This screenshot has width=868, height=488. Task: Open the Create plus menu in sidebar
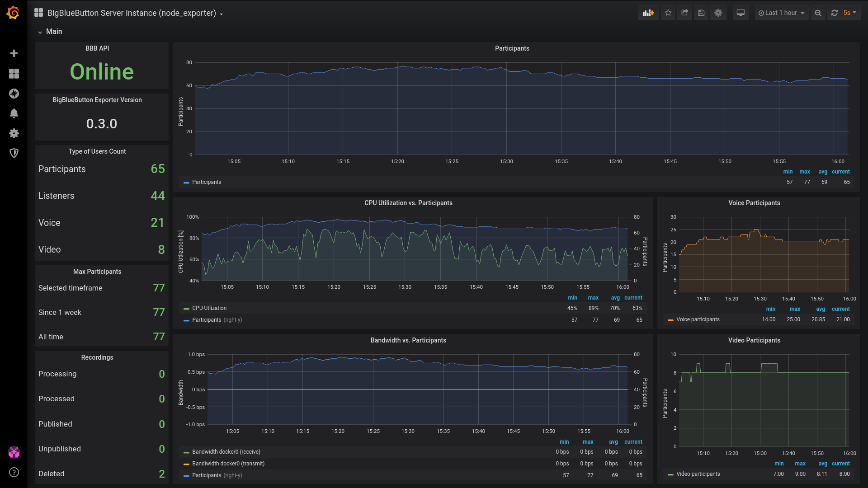[14, 53]
